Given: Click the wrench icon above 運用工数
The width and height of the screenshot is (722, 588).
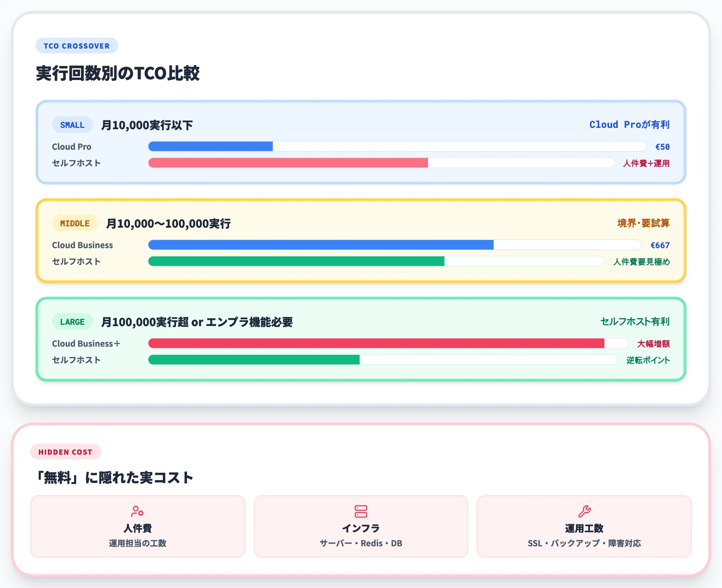Looking at the screenshot, I should coord(584,511).
